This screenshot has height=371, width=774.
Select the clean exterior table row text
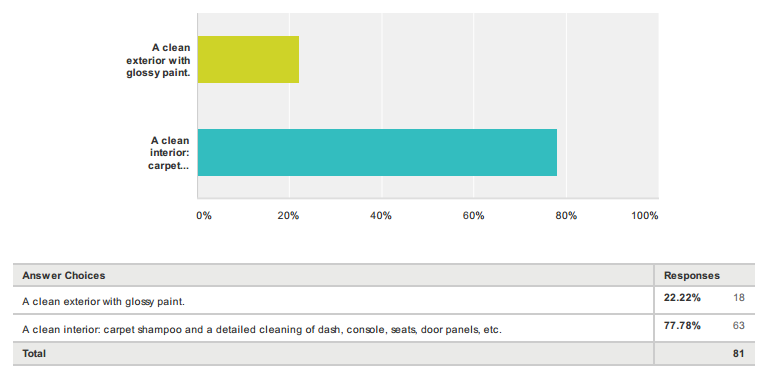coord(104,301)
